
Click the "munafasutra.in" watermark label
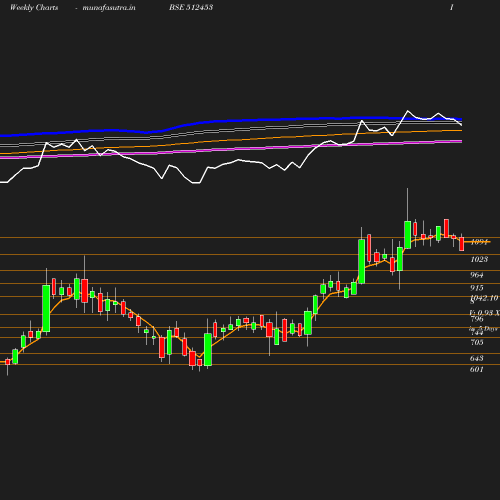[x=109, y=7]
